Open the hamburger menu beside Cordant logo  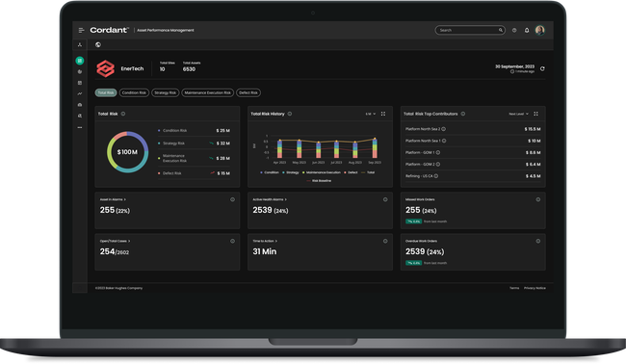pyautogui.click(x=82, y=31)
